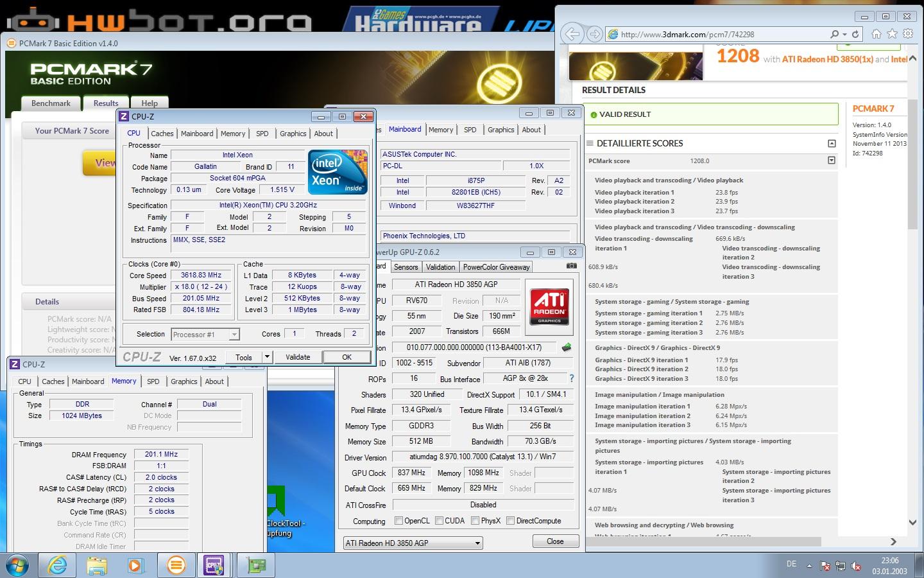Click the horizontal scrollbar right arrow
Image resolution: width=924 pixels, height=578 pixels.
(893, 541)
